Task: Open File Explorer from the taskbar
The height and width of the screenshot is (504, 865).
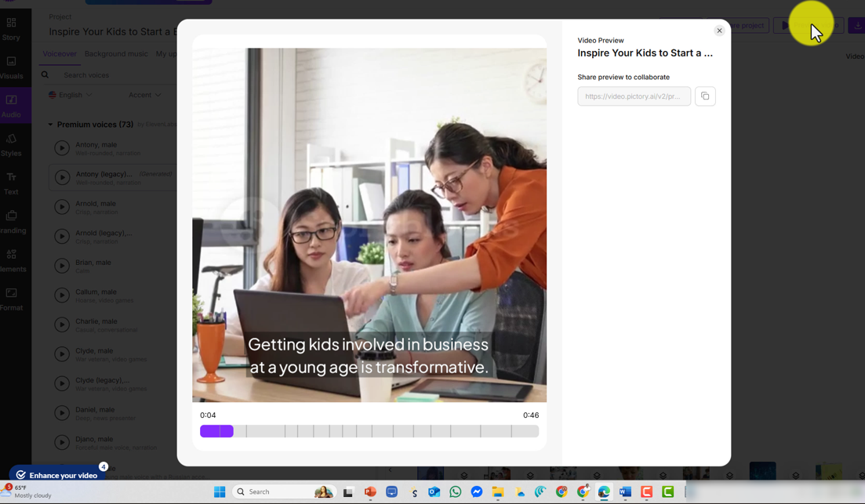Action: 498,492
